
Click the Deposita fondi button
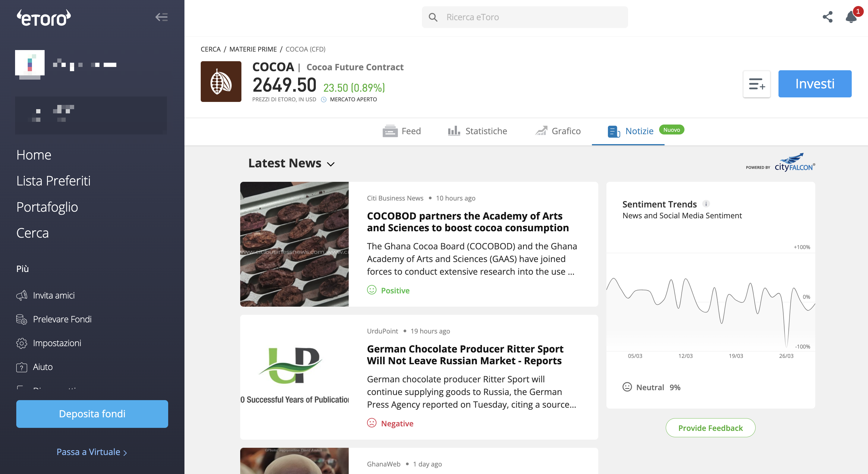tap(92, 414)
